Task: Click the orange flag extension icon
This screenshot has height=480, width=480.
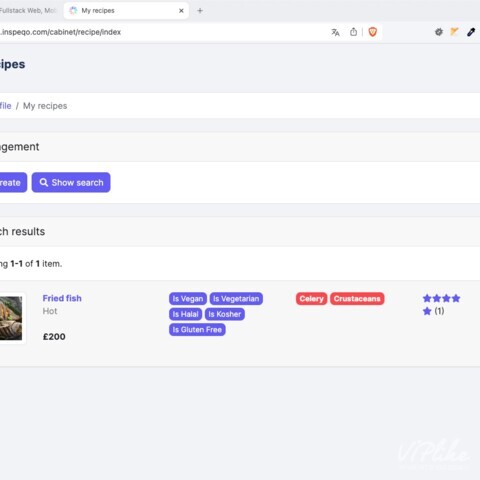Action: pos(454,32)
